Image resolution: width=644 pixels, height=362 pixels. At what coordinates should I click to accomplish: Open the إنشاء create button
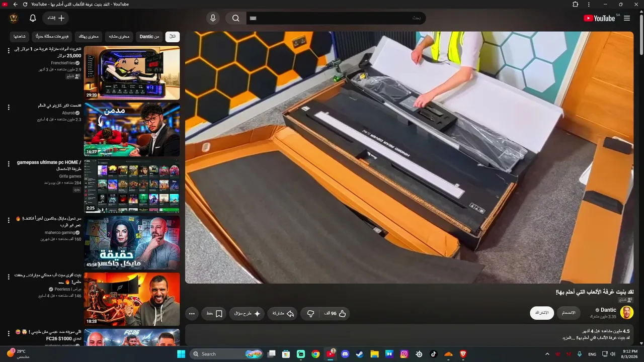(x=55, y=18)
